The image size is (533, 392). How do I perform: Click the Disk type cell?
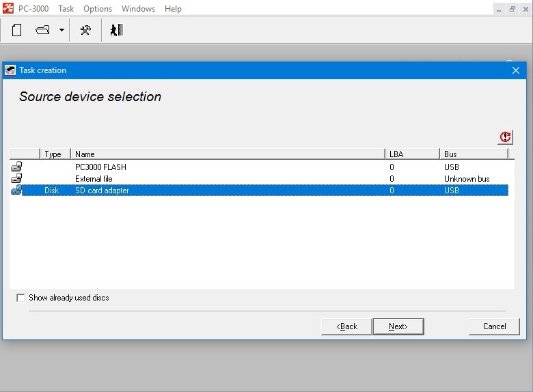[52, 191]
